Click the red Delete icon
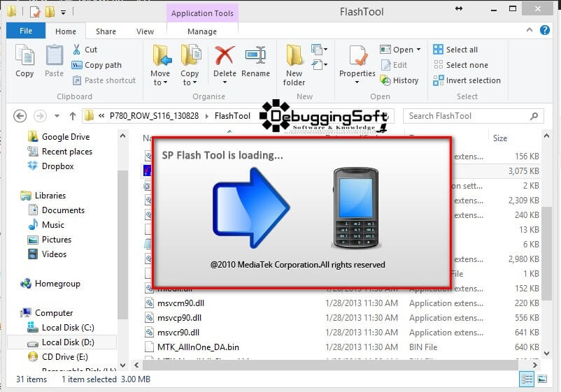The height and width of the screenshot is (392, 561). [x=225, y=55]
